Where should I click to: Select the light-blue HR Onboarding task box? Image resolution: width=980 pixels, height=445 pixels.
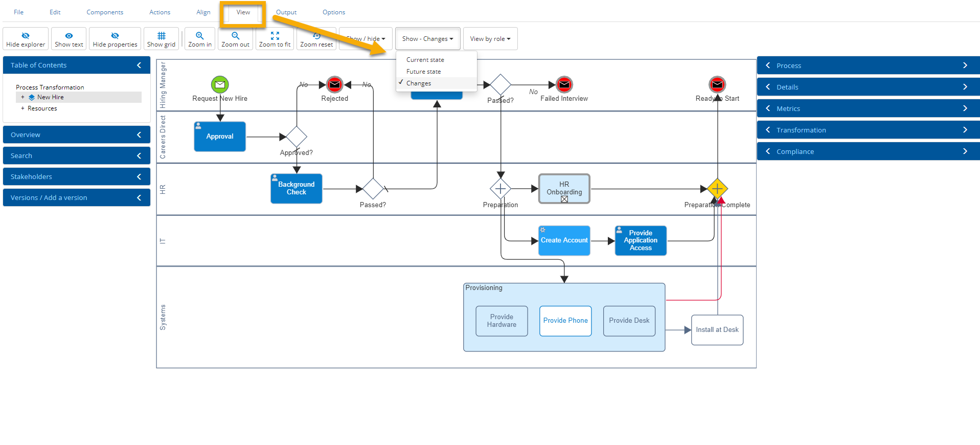pyautogui.click(x=564, y=188)
